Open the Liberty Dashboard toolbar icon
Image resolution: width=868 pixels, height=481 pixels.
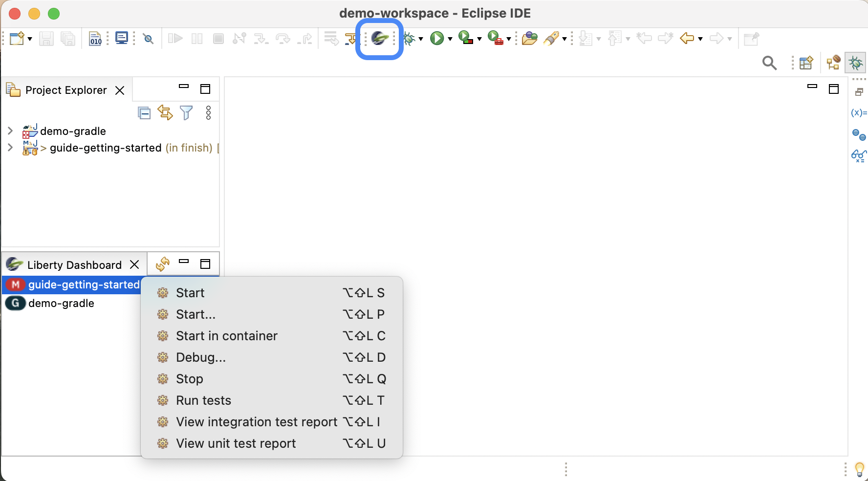[380, 38]
